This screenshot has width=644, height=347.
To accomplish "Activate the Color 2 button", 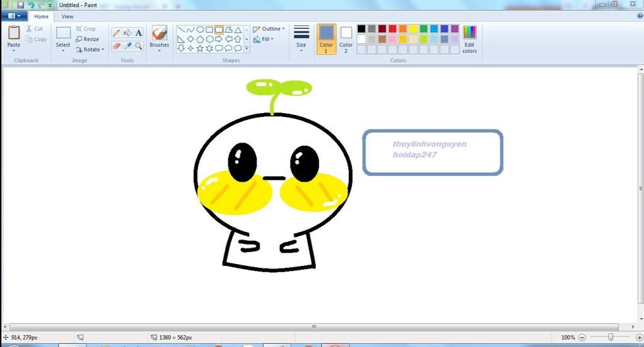I will [346, 39].
